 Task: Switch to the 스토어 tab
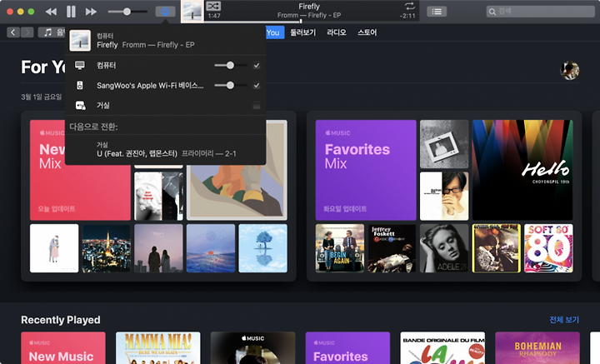pyautogui.click(x=367, y=32)
